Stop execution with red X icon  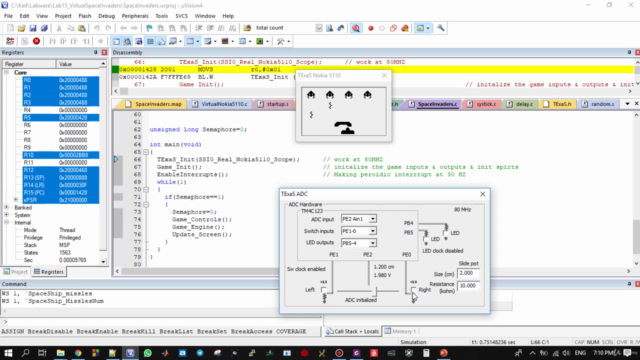[x=36, y=41]
